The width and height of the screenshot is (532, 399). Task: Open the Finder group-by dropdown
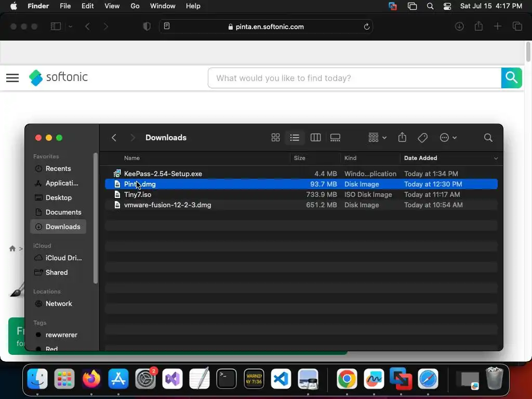[377, 137]
